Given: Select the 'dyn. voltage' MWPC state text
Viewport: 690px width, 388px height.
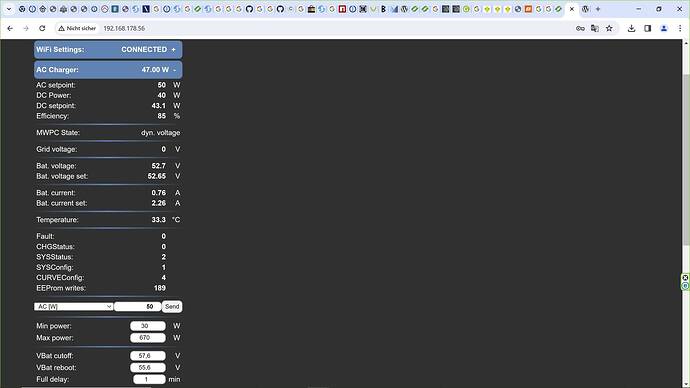Looking at the screenshot, I should tap(161, 133).
